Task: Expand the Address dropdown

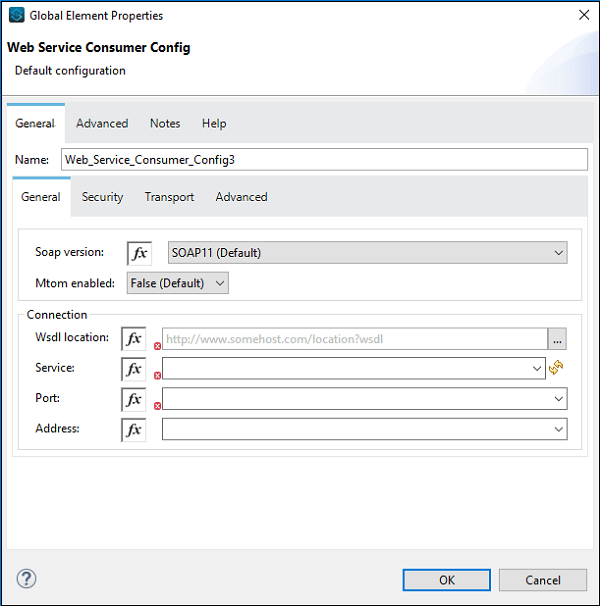Action: click(558, 430)
